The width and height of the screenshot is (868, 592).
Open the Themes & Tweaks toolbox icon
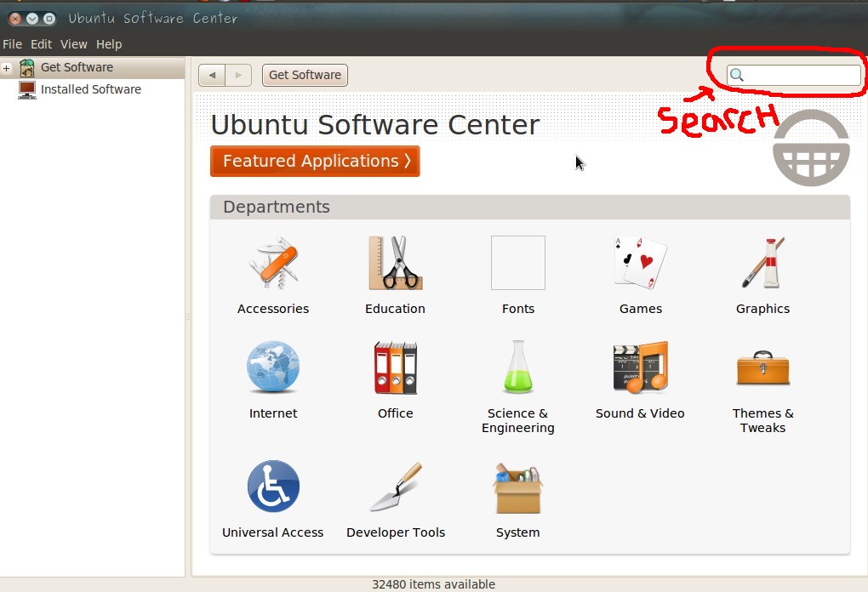pos(762,367)
